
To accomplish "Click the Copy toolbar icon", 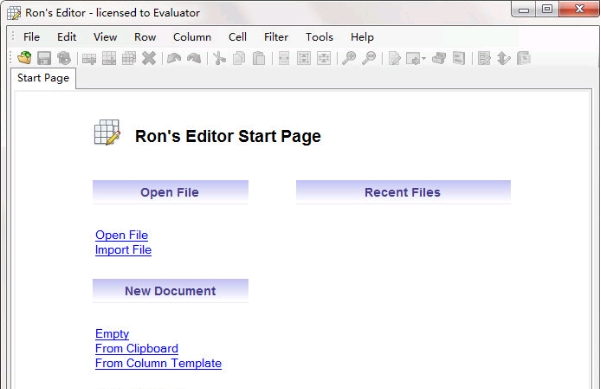I will [x=239, y=58].
